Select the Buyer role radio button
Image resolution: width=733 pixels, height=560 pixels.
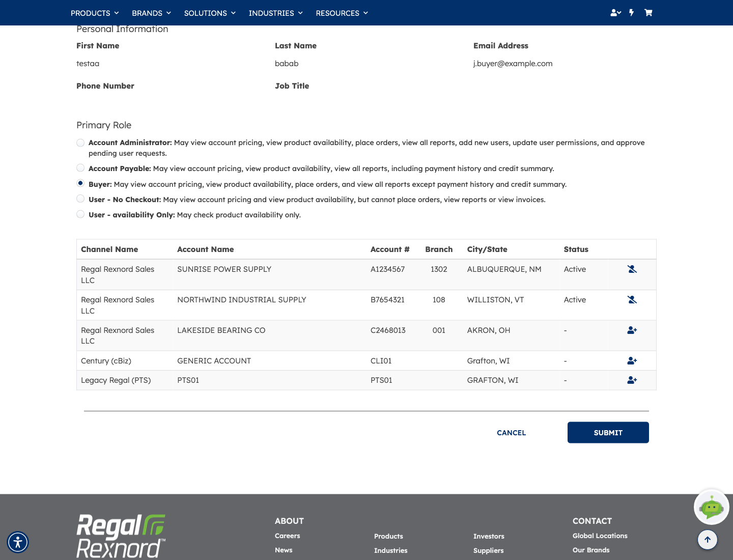[x=80, y=183]
